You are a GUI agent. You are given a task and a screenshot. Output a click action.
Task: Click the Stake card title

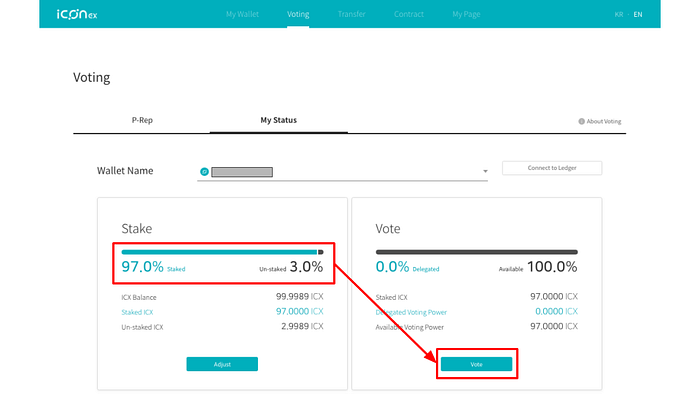137,228
